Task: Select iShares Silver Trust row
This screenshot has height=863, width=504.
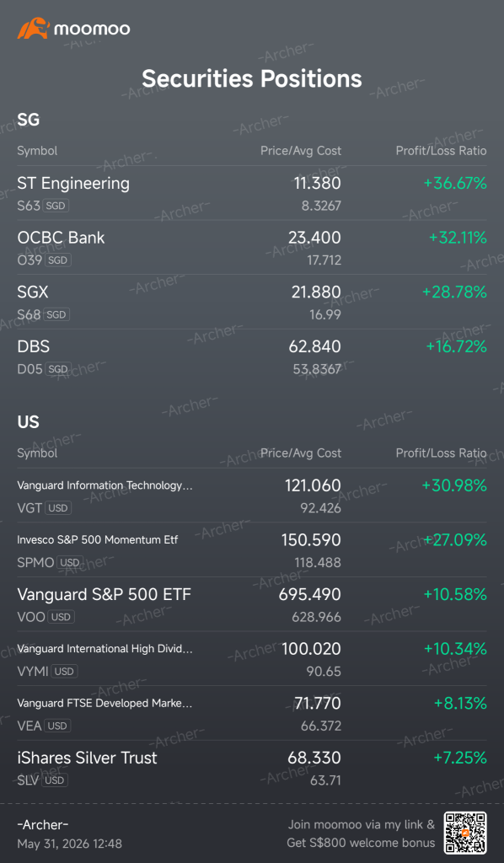Action: (x=252, y=768)
